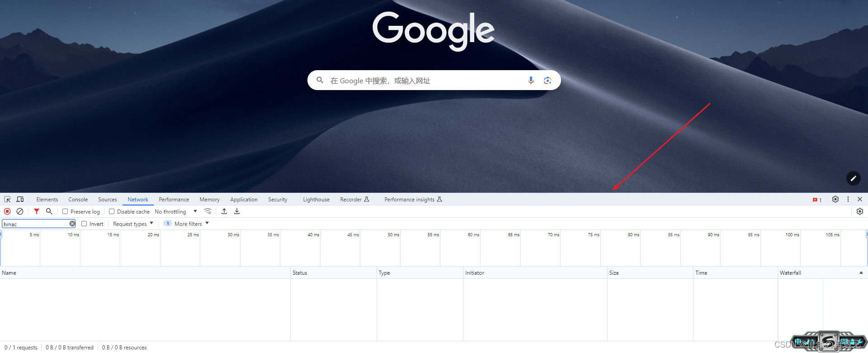Clear the hmac filter text

point(72,224)
